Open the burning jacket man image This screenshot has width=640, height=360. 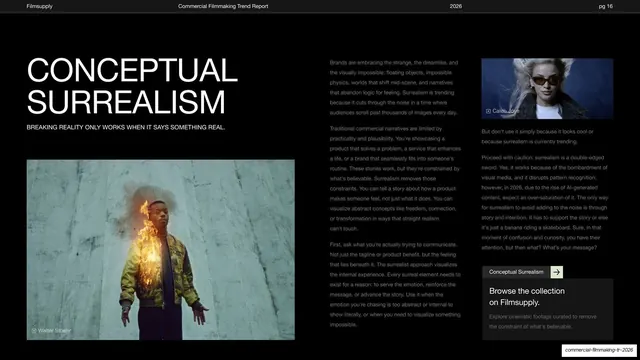(160, 249)
